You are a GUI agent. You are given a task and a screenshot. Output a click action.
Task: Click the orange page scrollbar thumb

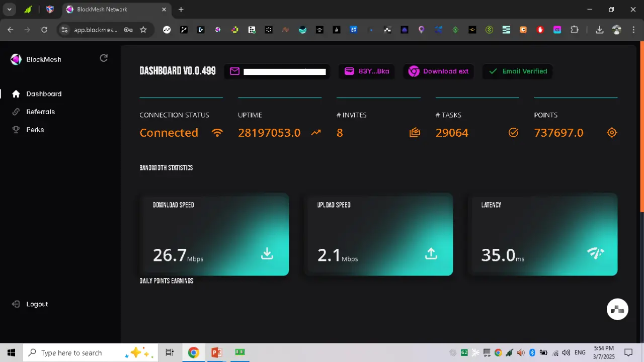pyautogui.click(x=641, y=126)
